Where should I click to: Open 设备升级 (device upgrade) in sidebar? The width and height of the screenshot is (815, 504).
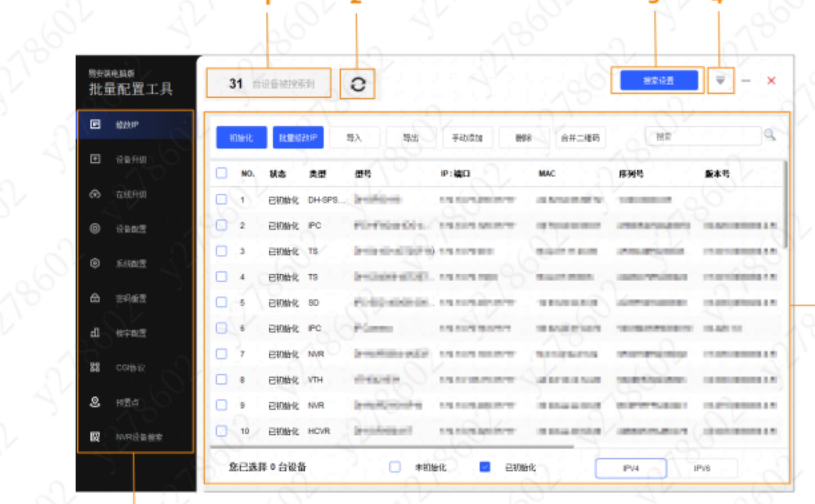130,159
